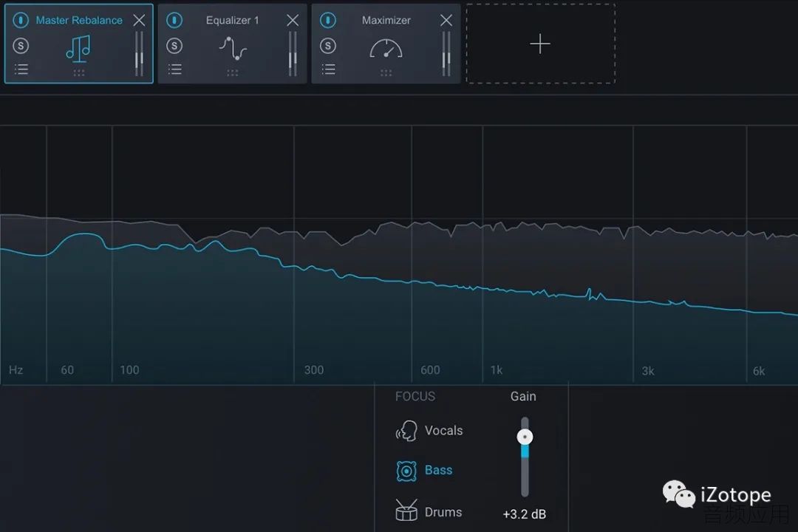
Task: Toggle Maximizer module power button
Action: click(328, 21)
